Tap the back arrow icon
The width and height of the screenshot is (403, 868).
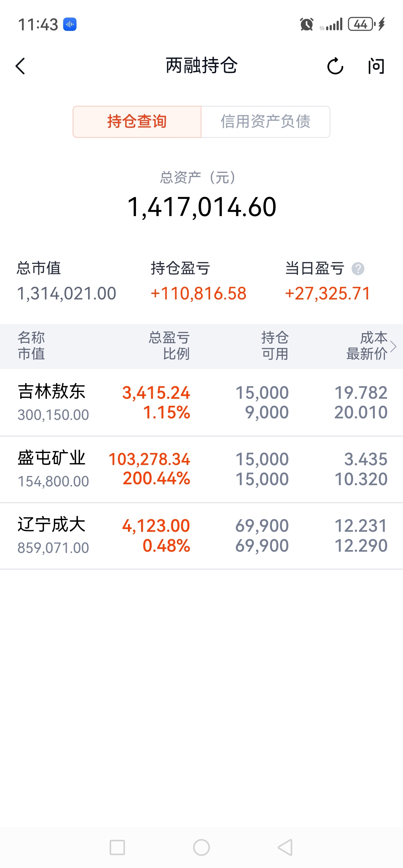21,66
